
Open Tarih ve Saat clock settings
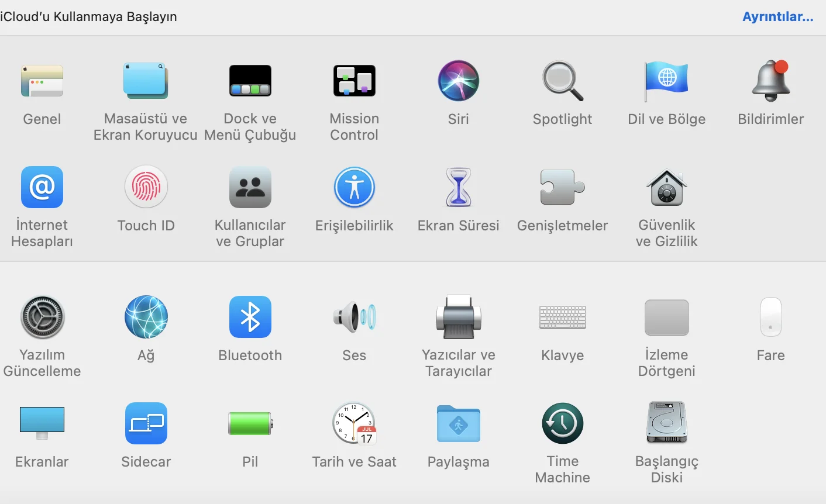[355, 424]
